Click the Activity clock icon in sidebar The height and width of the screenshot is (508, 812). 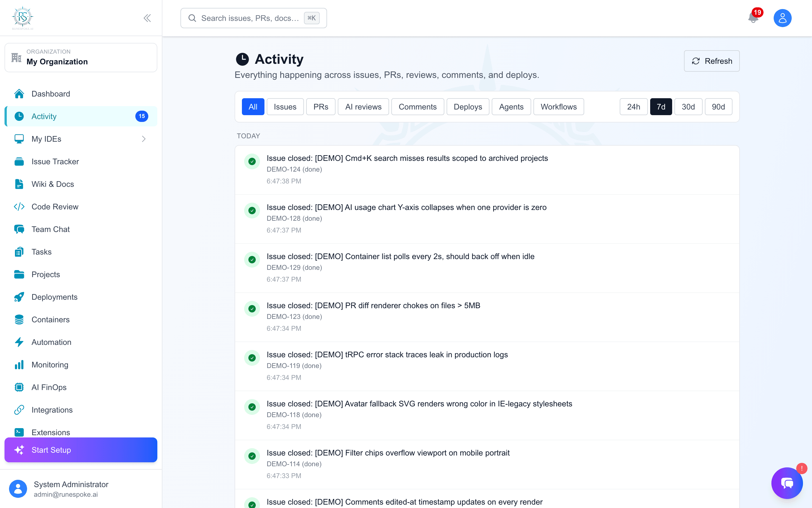pos(19,116)
